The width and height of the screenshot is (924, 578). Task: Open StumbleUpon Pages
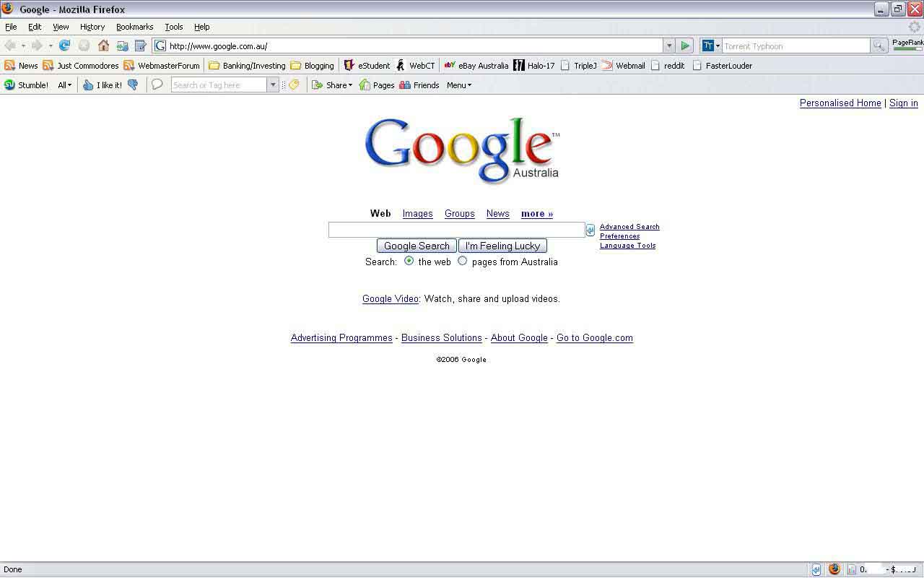[376, 85]
